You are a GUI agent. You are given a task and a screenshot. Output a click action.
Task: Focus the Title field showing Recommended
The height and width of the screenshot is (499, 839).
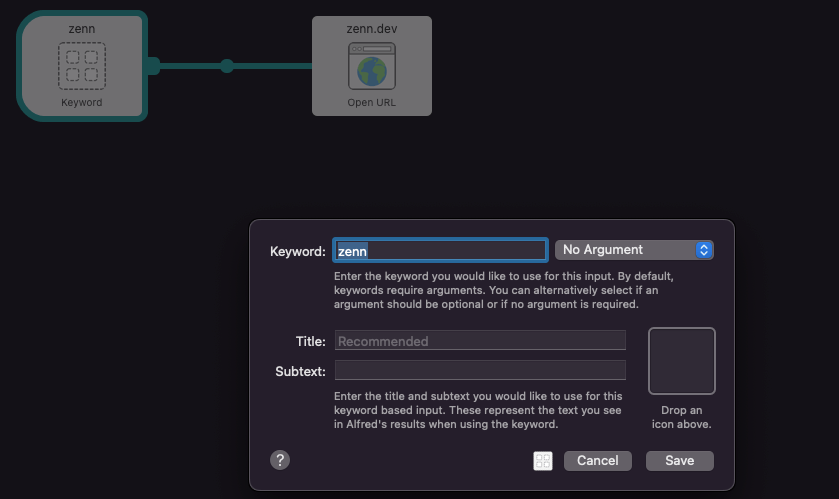(x=480, y=341)
